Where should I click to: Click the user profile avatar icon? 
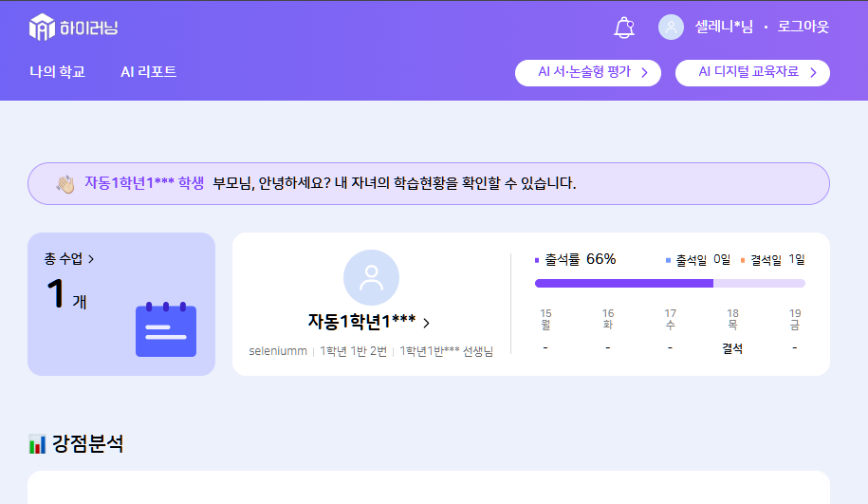pyautogui.click(x=671, y=28)
